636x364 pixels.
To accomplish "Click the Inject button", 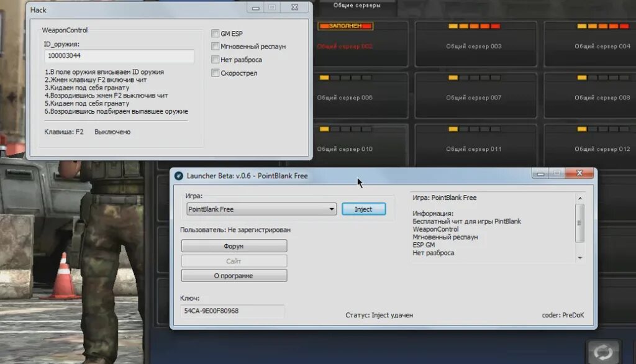I will [x=363, y=209].
